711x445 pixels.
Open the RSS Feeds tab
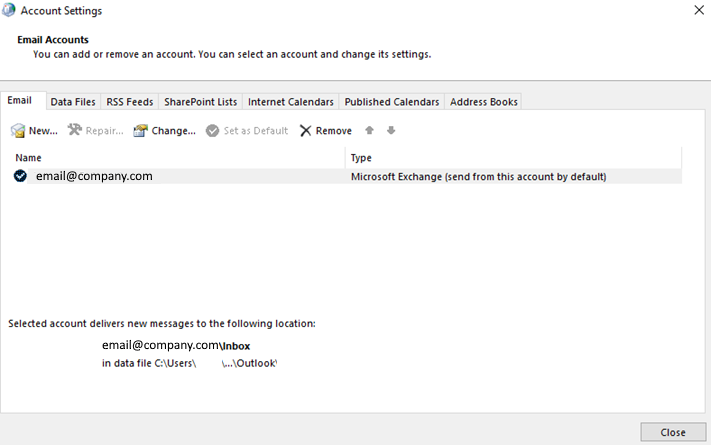pos(130,102)
